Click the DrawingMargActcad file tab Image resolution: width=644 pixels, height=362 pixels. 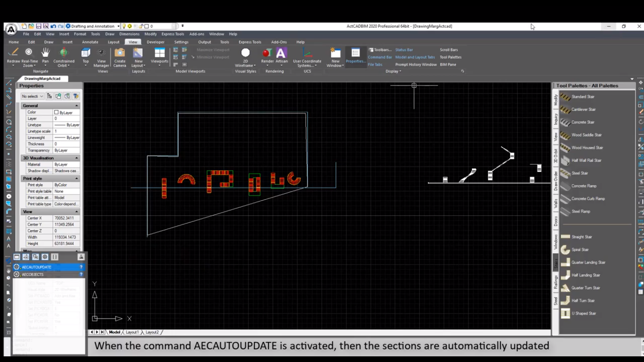(42, 79)
